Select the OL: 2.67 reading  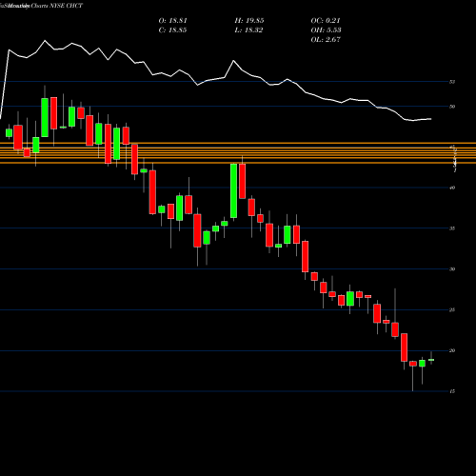pyautogui.click(x=326, y=40)
